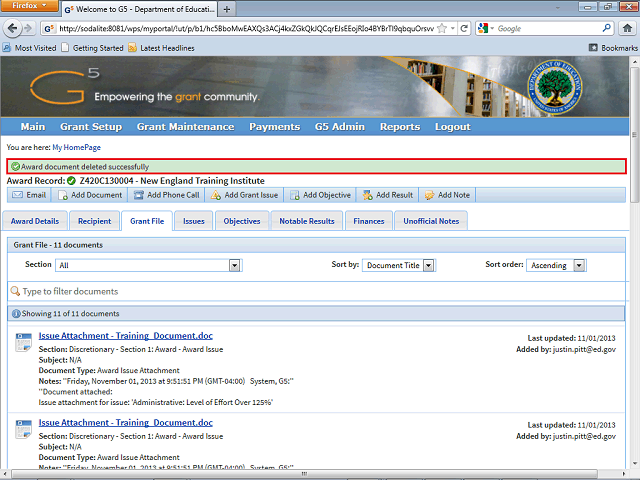Switch to the Unofficial Notes tab
Image resolution: width=640 pixels, height=480 pixels.
pyautogui.click(x=431, y=221)
